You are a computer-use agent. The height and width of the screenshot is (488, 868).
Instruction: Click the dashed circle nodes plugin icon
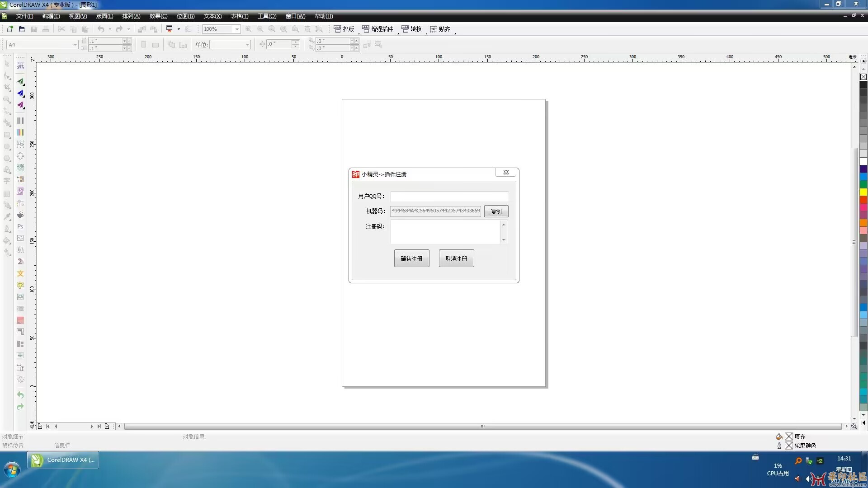pos(20,156)
